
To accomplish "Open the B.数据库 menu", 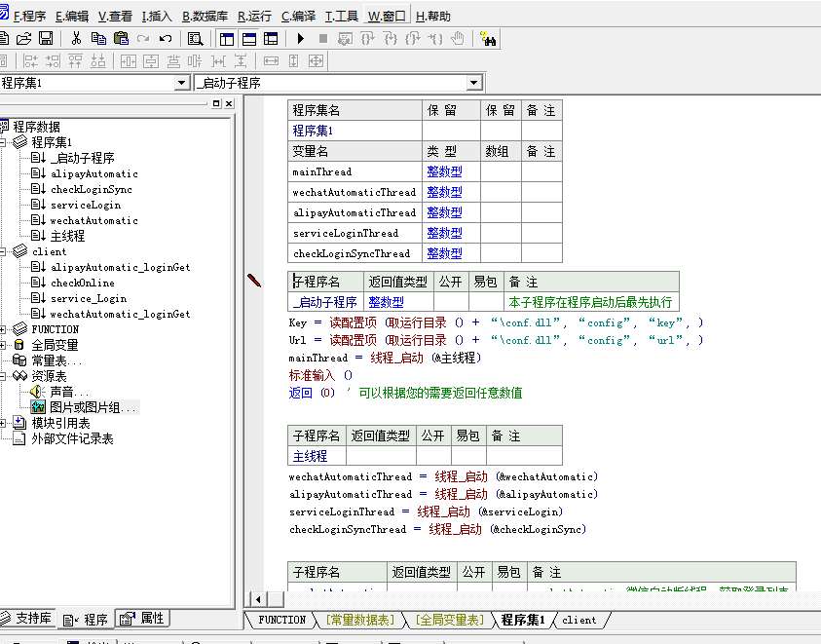I will pos(206,17).
